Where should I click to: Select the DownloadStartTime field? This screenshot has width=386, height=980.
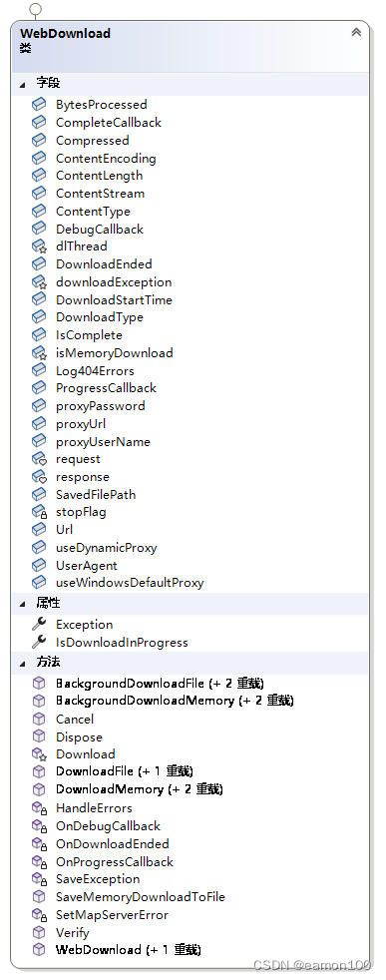pyautogui.click(x=114, y=300)
